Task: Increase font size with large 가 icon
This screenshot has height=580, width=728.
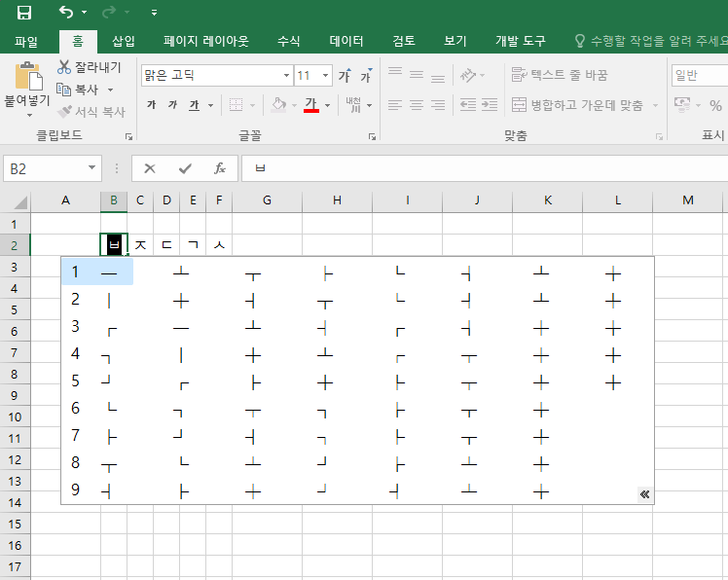Action: [345, 75]
